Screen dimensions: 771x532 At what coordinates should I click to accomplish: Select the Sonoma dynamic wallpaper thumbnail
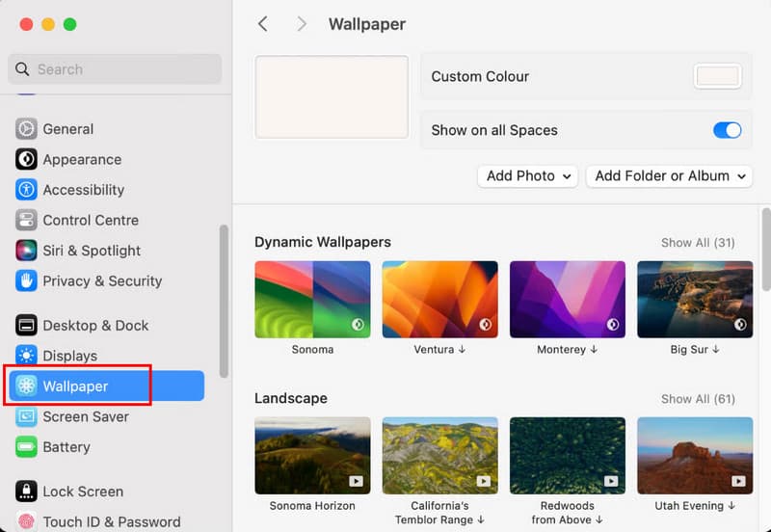pos(312,300)
